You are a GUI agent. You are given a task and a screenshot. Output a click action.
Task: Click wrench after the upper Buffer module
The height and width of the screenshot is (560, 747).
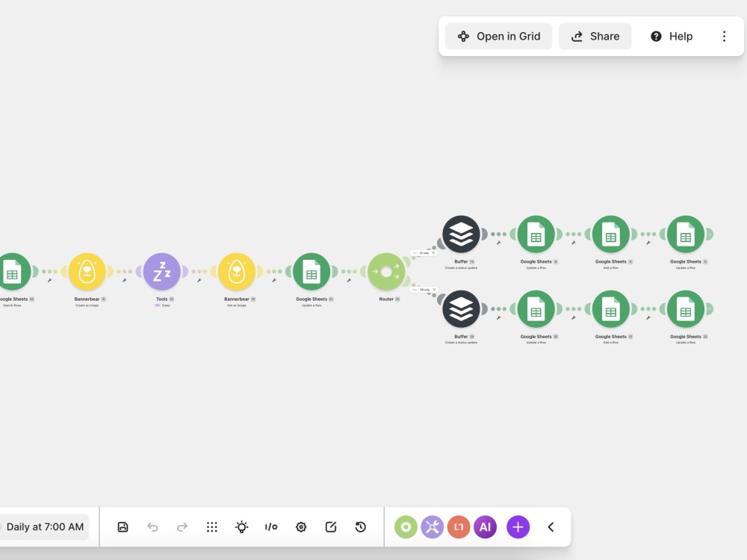(498, 243)
